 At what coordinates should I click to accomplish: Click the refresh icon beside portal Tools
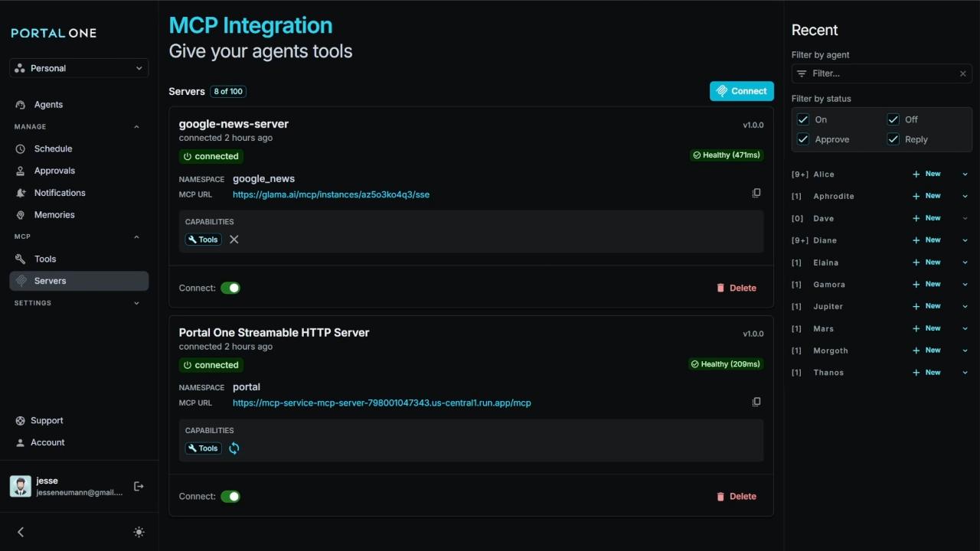click(x=234, y=448)
